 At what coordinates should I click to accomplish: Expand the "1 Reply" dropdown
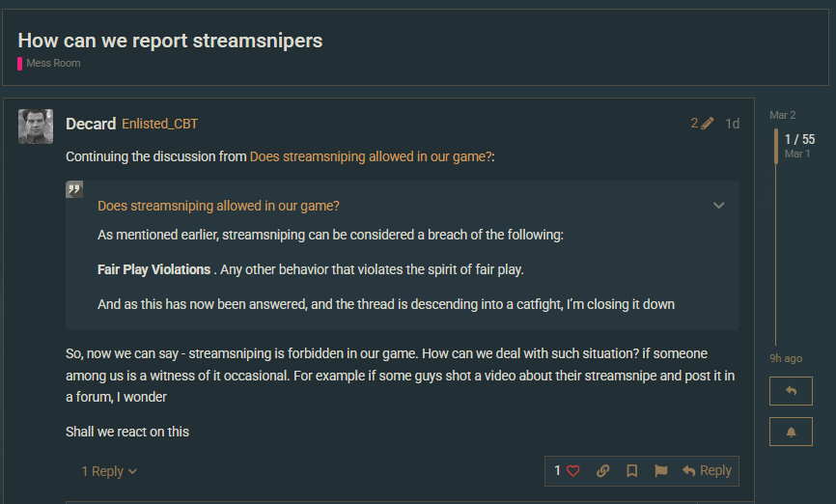click(109, 471)
